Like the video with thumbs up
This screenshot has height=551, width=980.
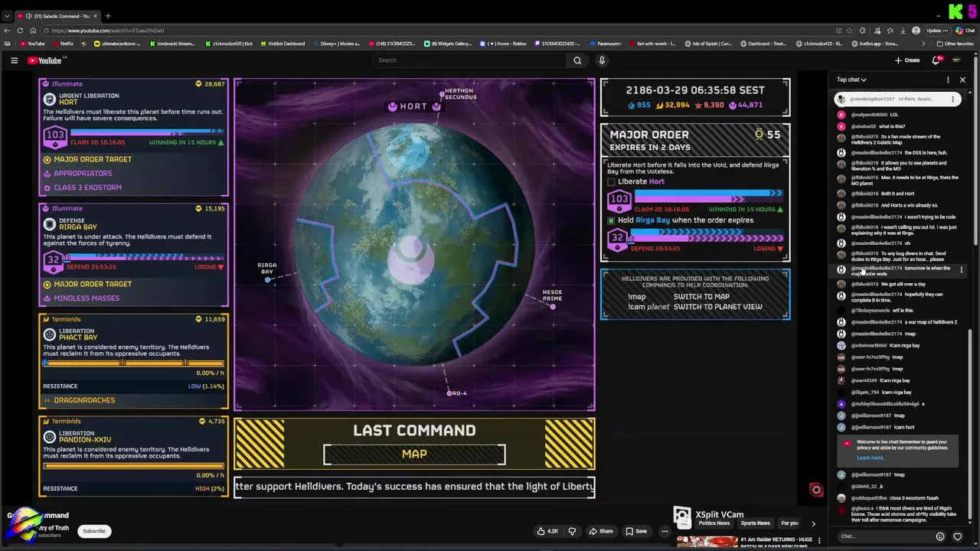coord(547,531)
